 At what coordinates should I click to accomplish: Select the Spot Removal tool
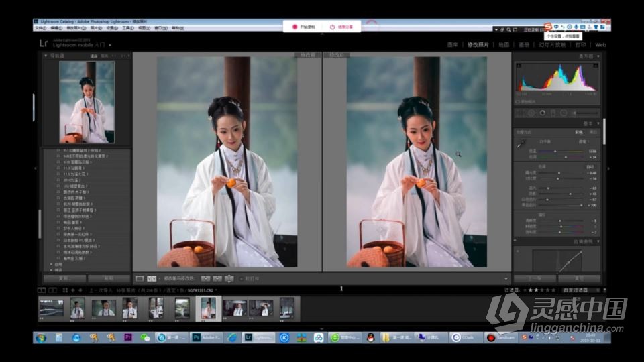532,113
